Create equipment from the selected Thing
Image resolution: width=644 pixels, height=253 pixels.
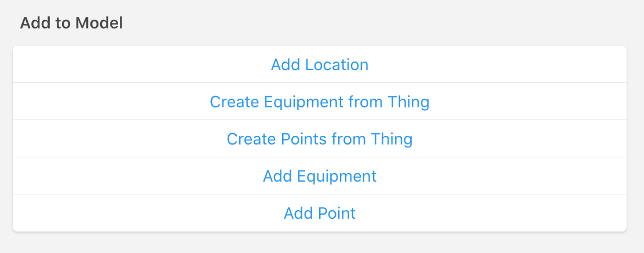pos(320,102)
